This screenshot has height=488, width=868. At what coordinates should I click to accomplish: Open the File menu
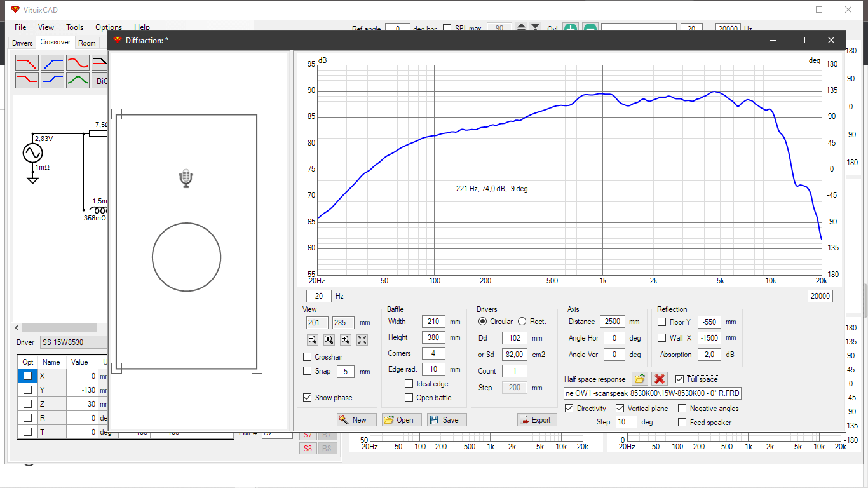[20, 27]
